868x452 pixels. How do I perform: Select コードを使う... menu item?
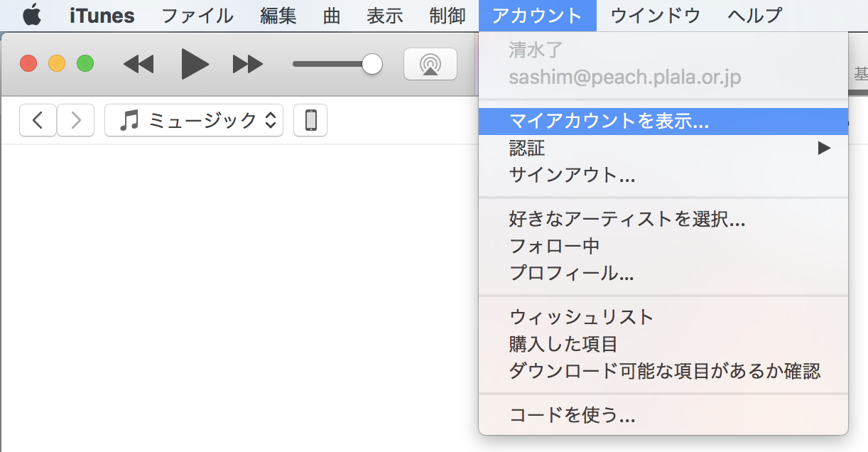point(663,415)
